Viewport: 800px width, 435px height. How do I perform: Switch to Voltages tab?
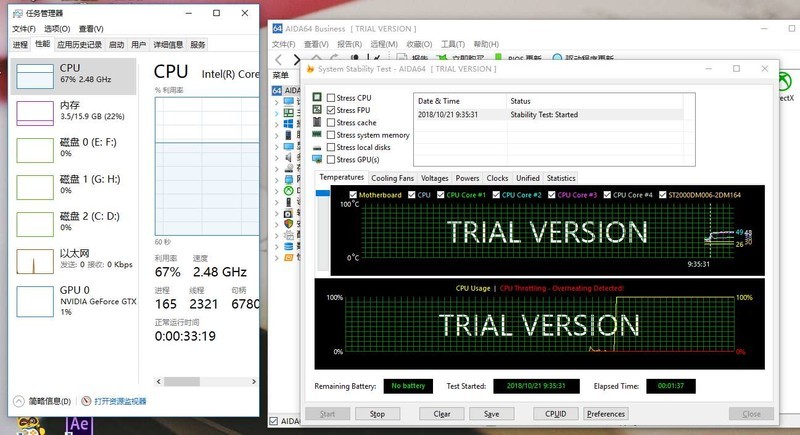pos(435,178)
